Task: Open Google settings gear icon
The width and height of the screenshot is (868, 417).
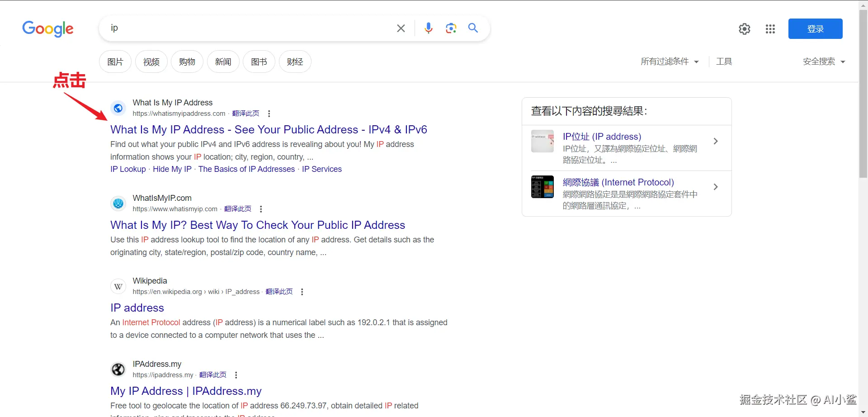Action: pyautogui.click(x=745, y=29)
